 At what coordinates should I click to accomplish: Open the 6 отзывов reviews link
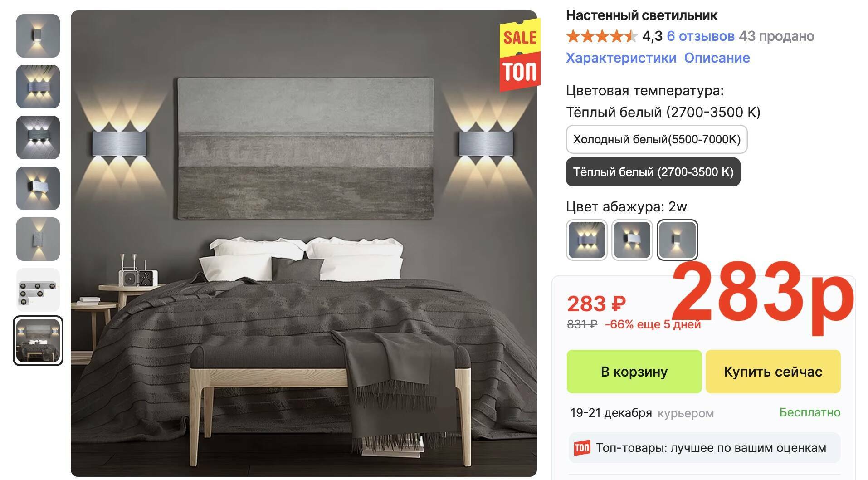701,36
